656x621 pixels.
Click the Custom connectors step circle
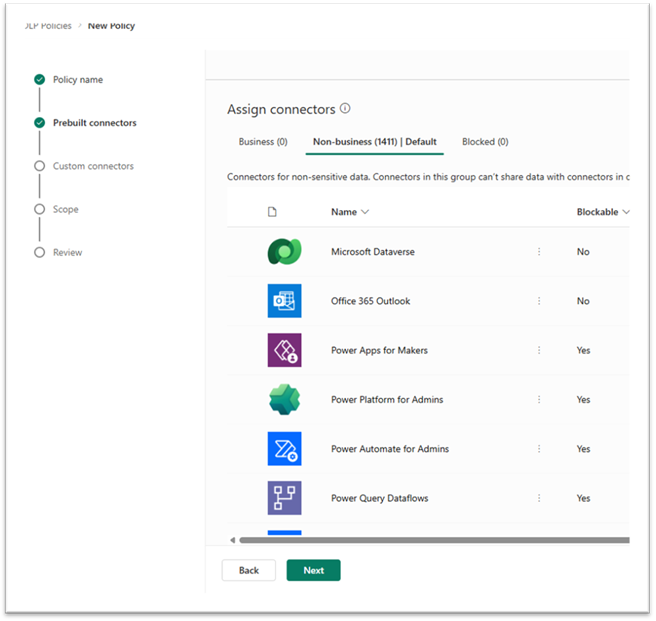pyautogui.click(x=40, y=166)
